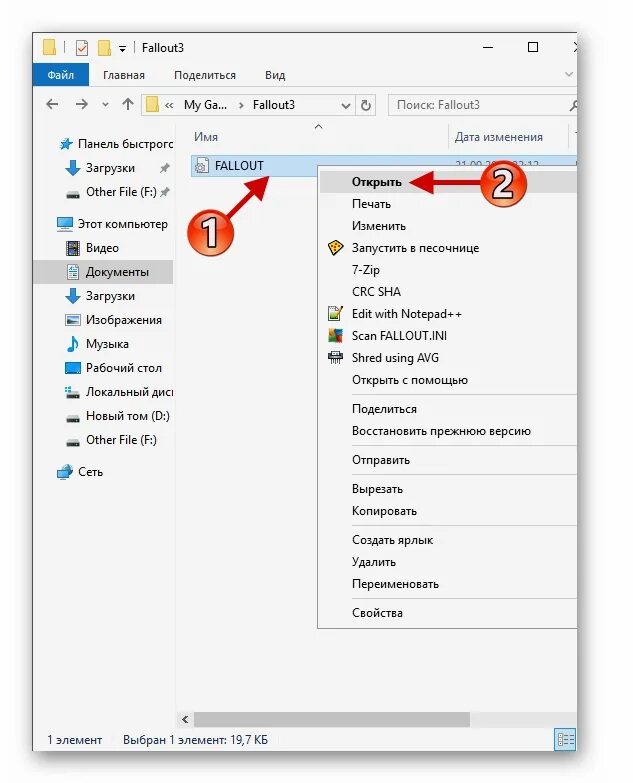Screen dimensions: 633x783
Task: Open Локальный диск in sidebar
Action: click(129, 392)
